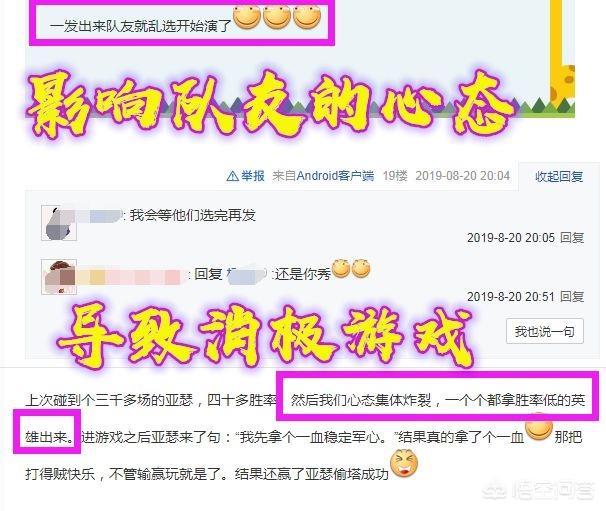The width and height of the screenshot is (606, 511).
Task: Click the laughing emoji after 偷塔成功
Action: (x=404, y=463)
